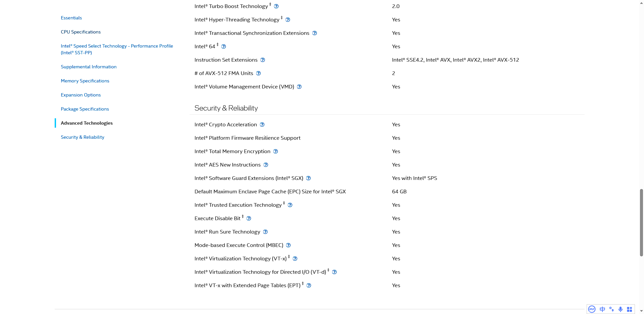Show info for Intel Crypto Acceleration
The height and width of the screenshot is (314, 644).
[x=262, y=125]
